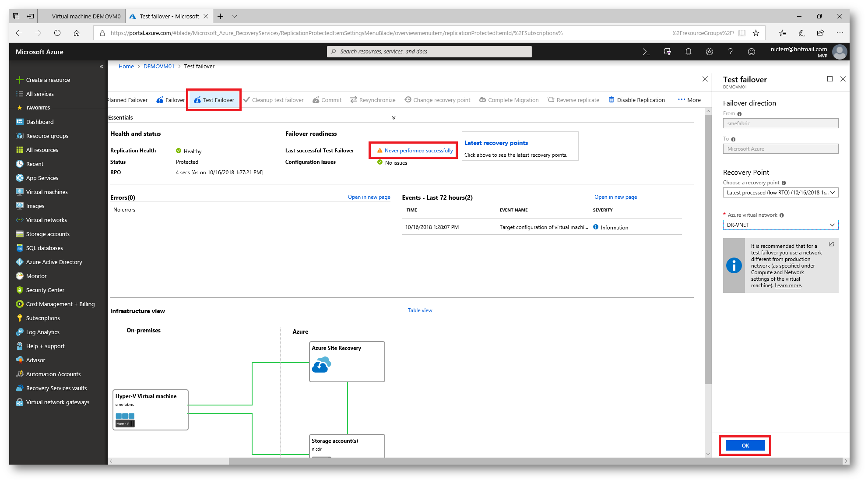
Task: Open Recovery Services vaults in sidebar
Action: [x=56, y=388]
